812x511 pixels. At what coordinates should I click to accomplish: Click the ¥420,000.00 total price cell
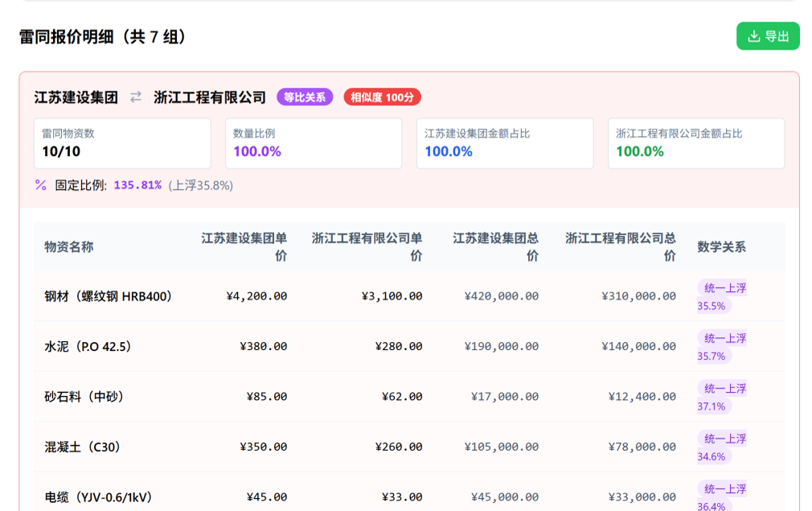[502, 296]
